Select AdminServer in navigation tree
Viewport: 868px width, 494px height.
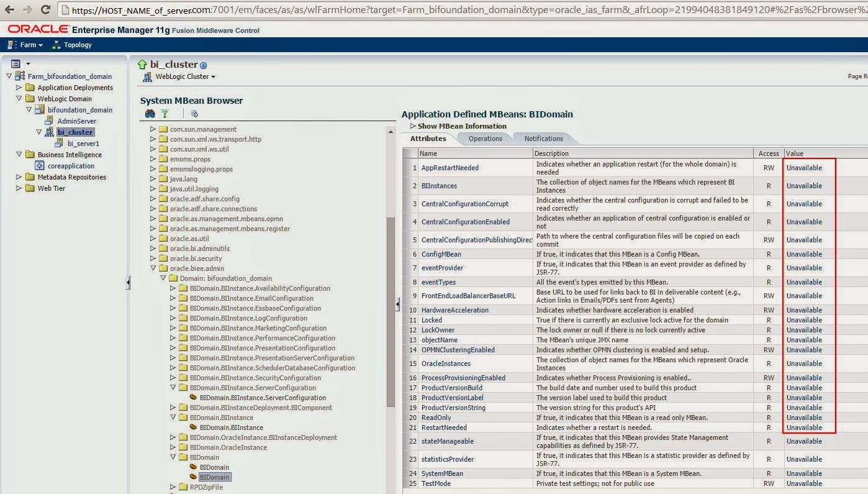click(77, 121)
